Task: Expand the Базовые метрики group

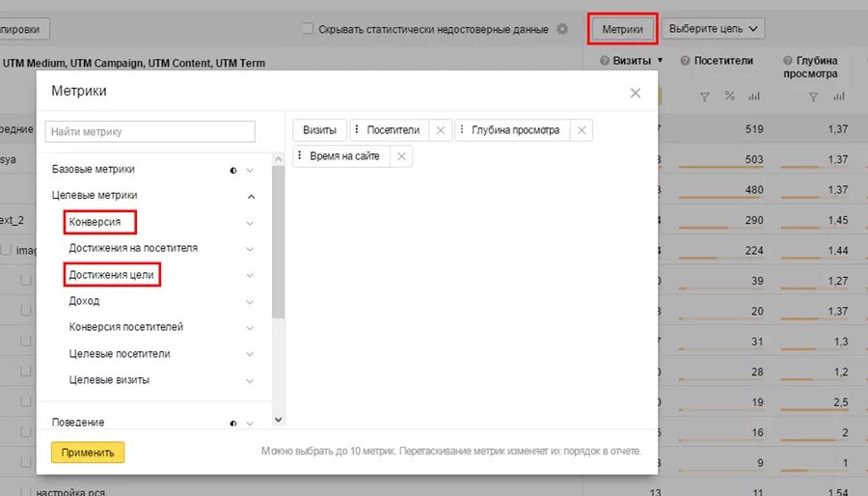Action: click(x=250, y=170)
